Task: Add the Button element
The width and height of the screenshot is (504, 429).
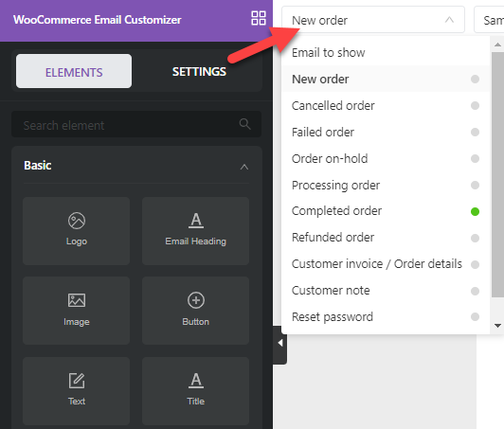Action: click(x=195, y=311)
